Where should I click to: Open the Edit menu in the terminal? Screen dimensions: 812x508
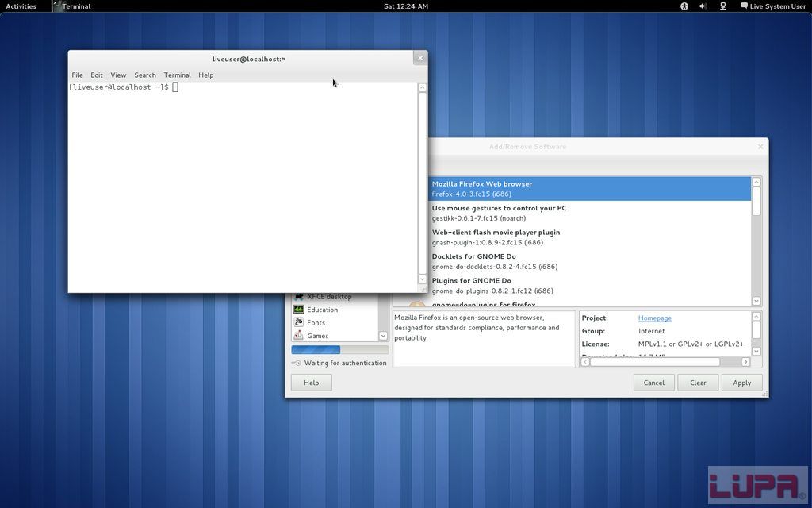click(x=96, y=75)
